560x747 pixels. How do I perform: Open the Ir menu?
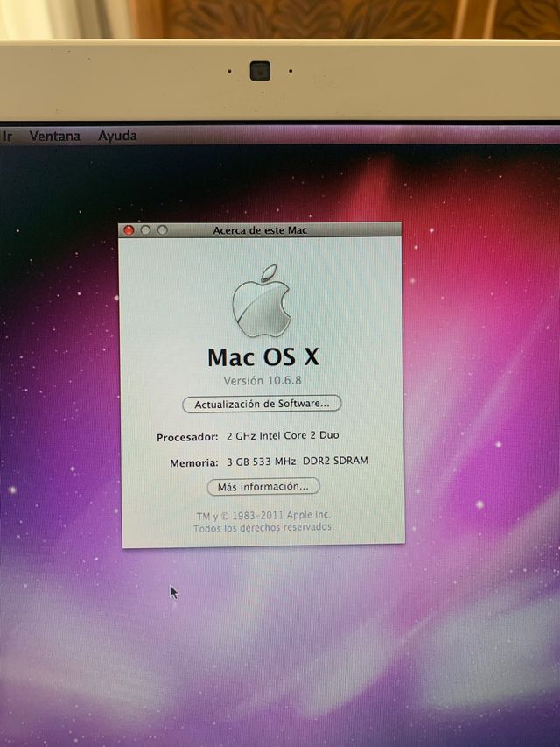pyautogui.click(x=8, y=137)
